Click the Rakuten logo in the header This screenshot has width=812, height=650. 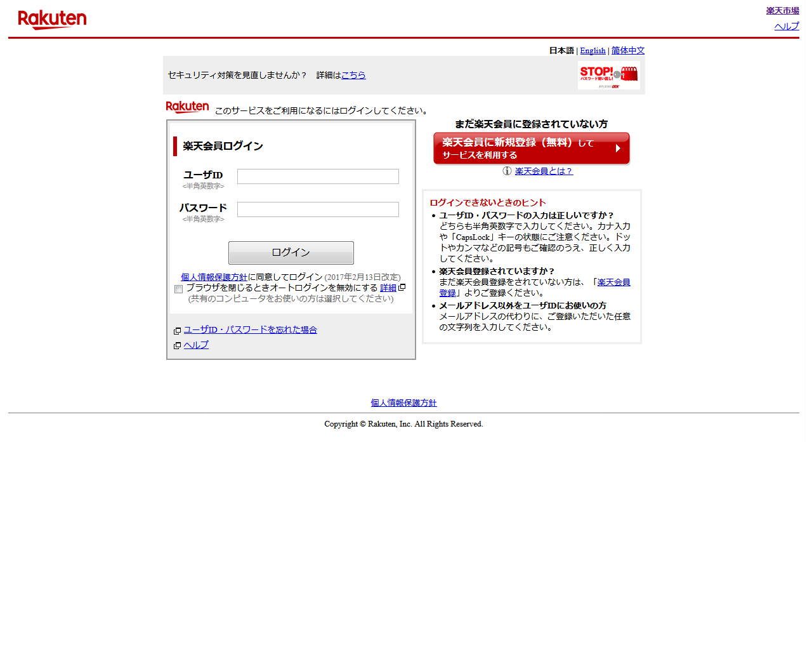[52, 20]
